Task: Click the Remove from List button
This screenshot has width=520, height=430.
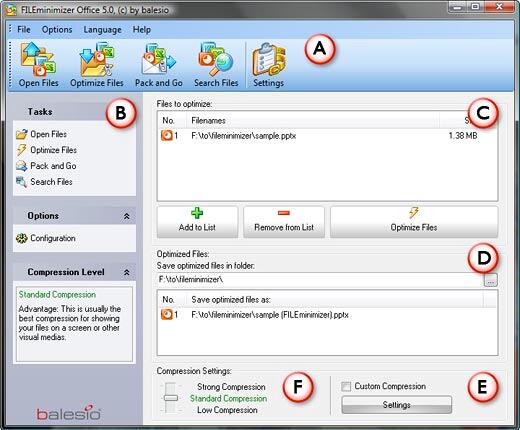Action: pos(284,222)
